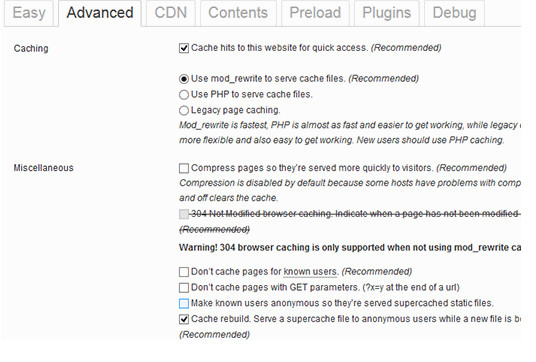Check Make known users anonymous option

[x=184, y=304]
